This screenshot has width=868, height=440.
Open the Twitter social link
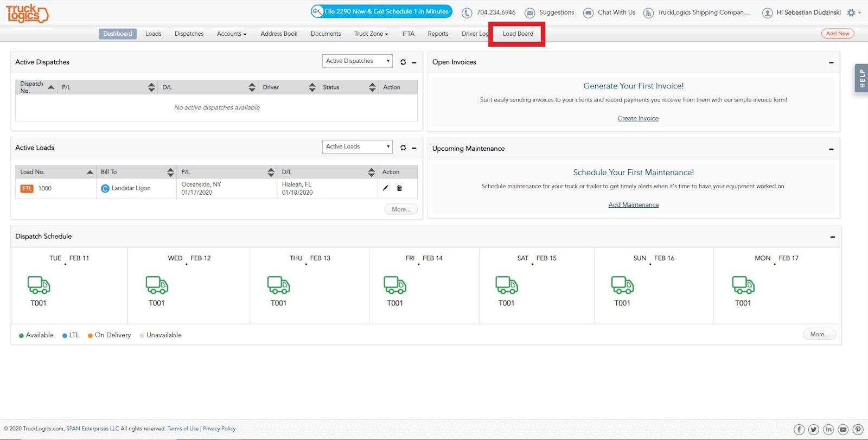click(814, 430)
